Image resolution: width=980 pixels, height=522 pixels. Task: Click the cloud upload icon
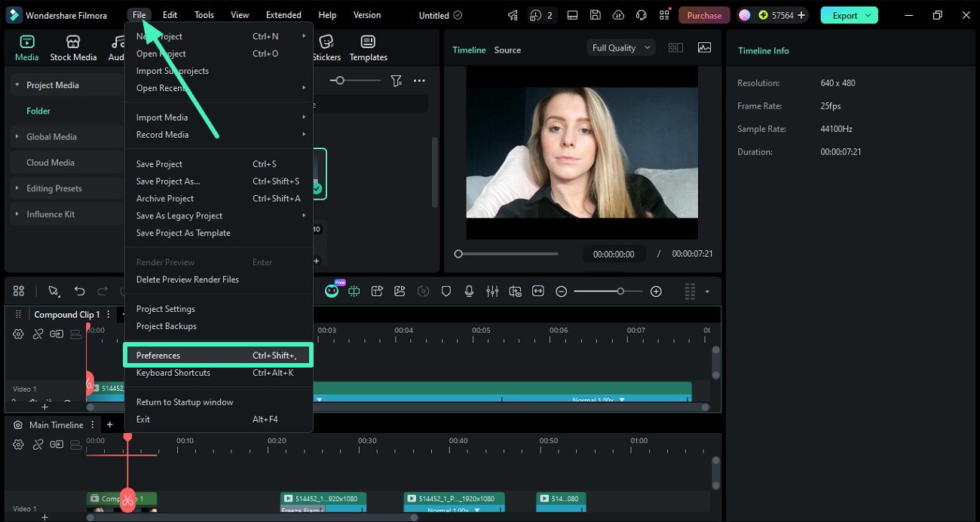pyautogui.click(x=618, y=15)
